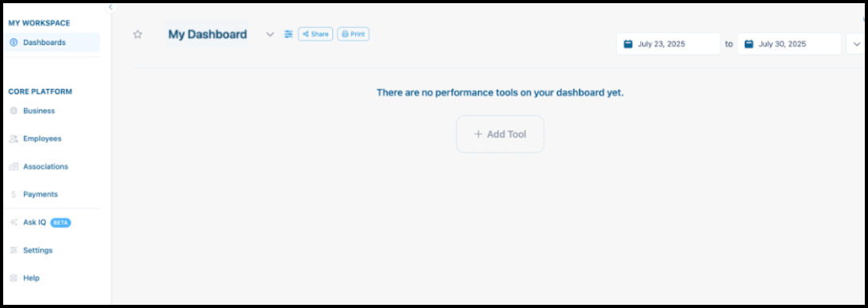Open the date range preset dropdown
Screen dimensions: 868x308
[x=857, y=44]
